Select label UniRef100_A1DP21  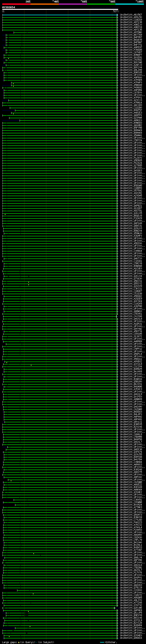(x=131, y=324)
